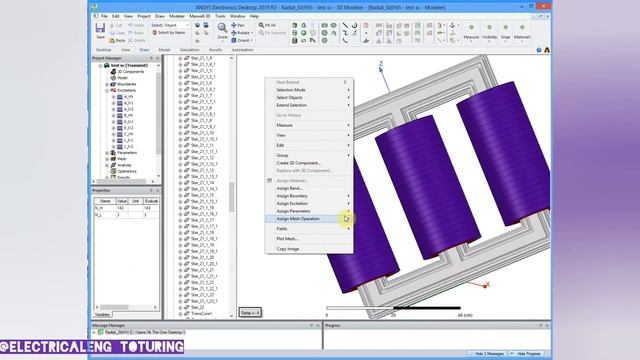The image size is (640, 360).
Task: Collapse the Excitations node in Project Manager
Action: click(107, 90)
